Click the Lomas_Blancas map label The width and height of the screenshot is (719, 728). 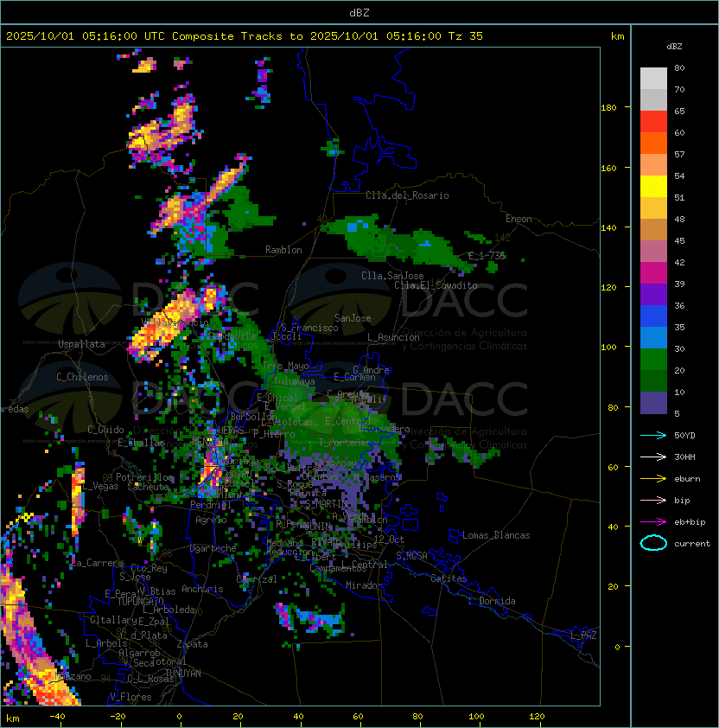(x=496, y=535)
